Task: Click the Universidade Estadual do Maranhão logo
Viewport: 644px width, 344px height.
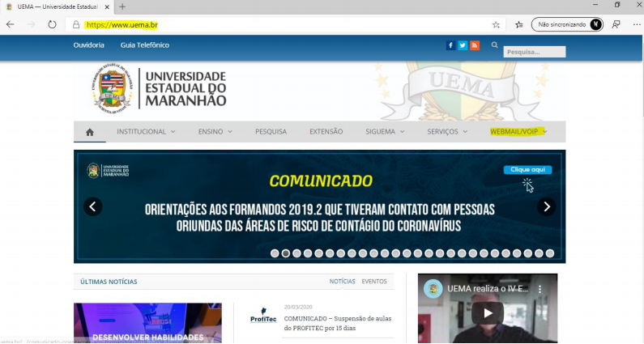Action: click(159, 88)
